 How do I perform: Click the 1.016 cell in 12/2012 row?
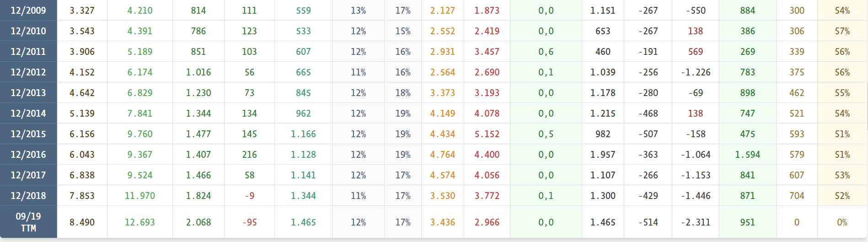point(198,72)
